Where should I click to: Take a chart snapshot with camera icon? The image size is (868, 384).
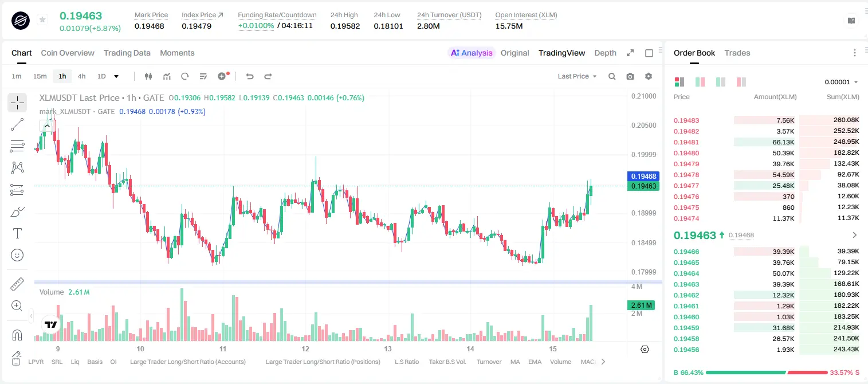(x=630, y=76)
